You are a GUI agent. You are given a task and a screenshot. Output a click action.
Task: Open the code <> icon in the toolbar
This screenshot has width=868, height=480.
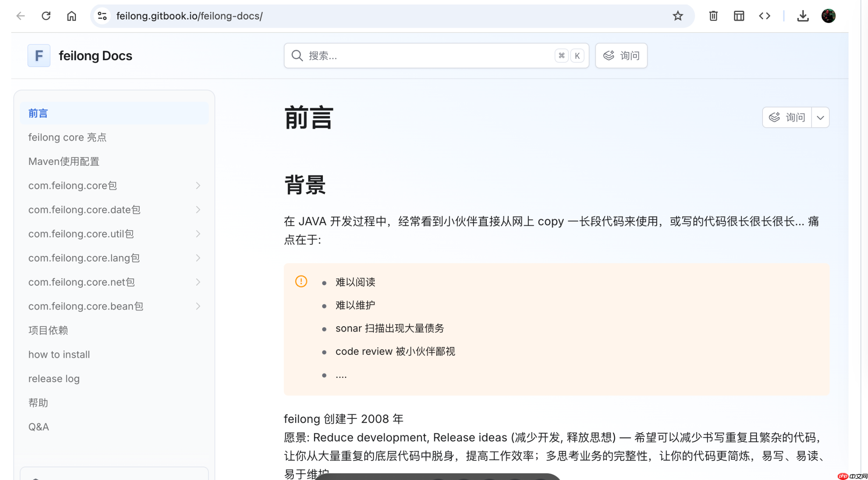pyautogui.click(x=764, y=16)
